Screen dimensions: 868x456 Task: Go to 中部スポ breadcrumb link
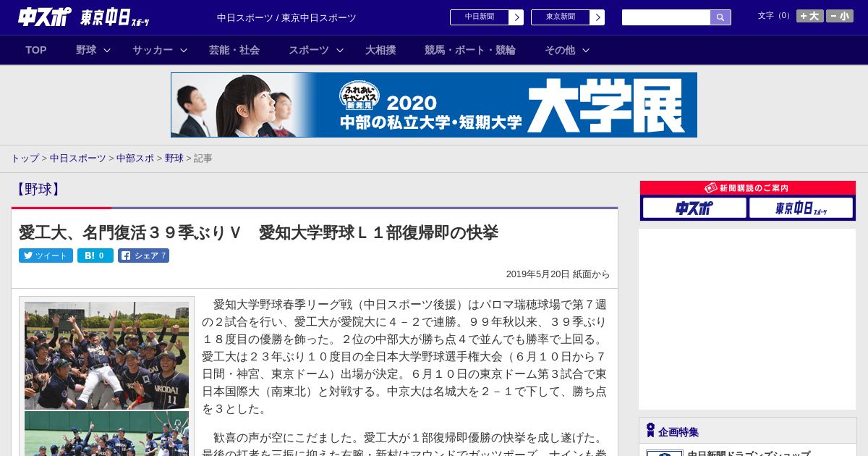135,158
